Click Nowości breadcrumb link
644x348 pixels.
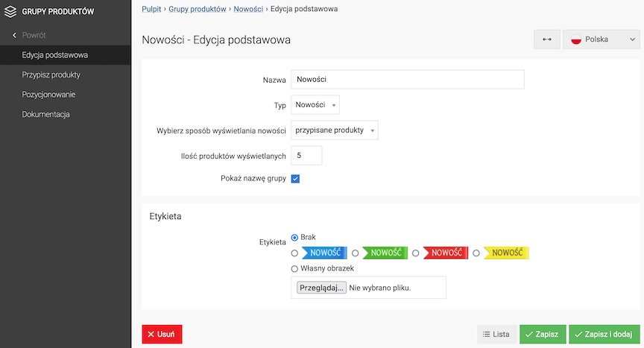pyautogui.click(x=248, y=9)
